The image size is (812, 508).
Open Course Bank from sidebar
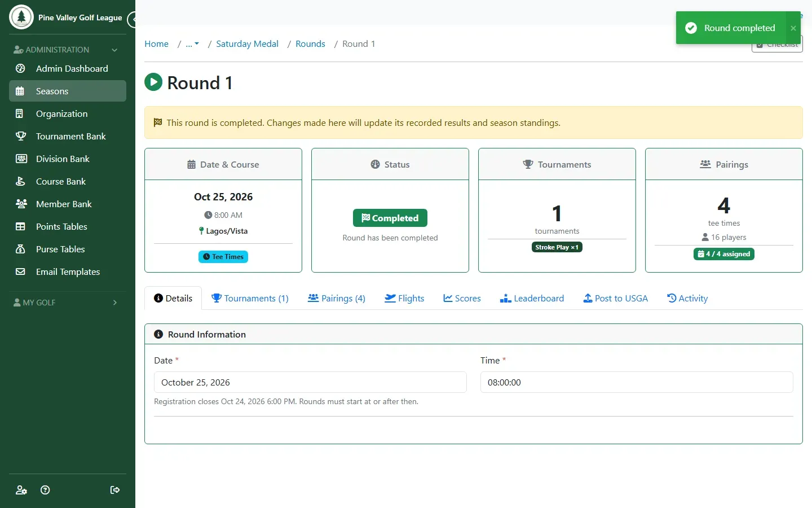pos(68,181)
